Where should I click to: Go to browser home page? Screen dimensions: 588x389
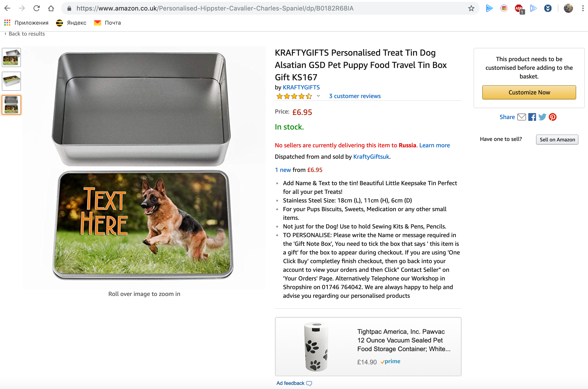[51, 9]
